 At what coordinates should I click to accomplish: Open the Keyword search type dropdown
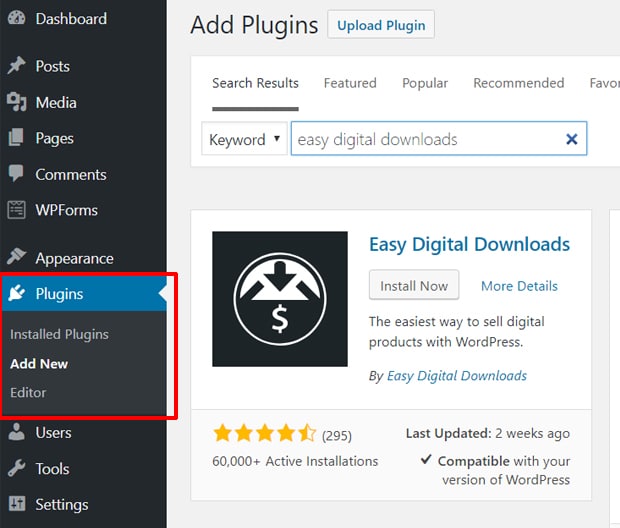tap(244, 139)
